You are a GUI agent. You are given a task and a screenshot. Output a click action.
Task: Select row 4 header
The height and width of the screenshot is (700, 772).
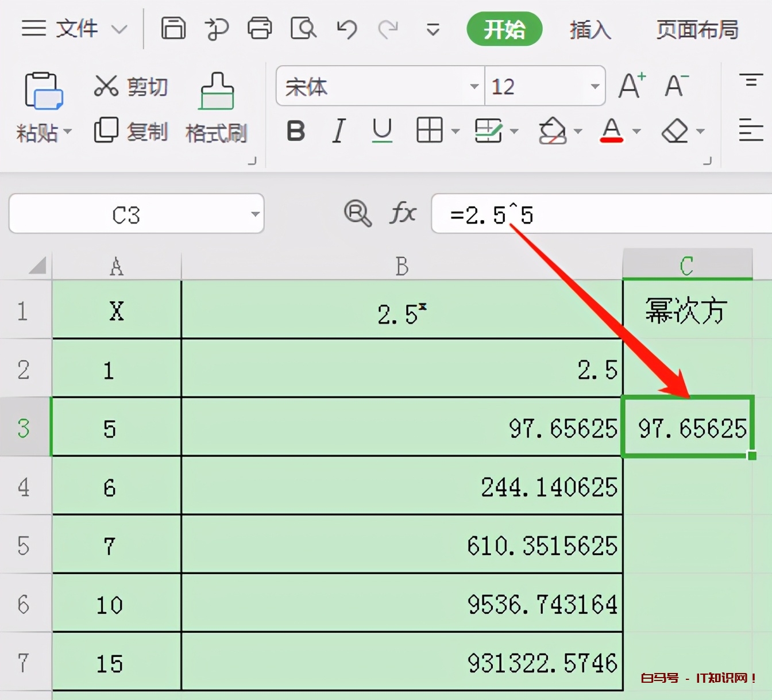pyautogui.click(x=23, y=487)
